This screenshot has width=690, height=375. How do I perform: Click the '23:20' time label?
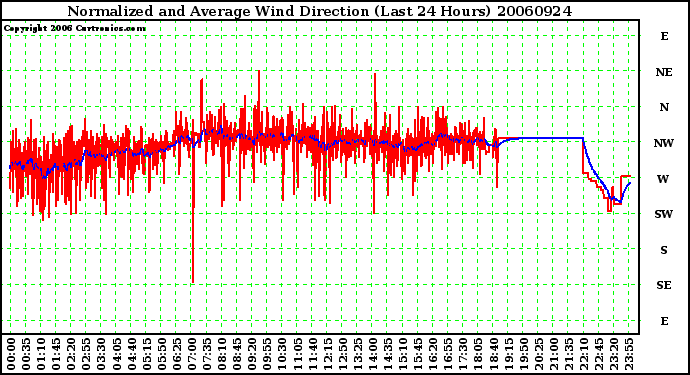613,354
